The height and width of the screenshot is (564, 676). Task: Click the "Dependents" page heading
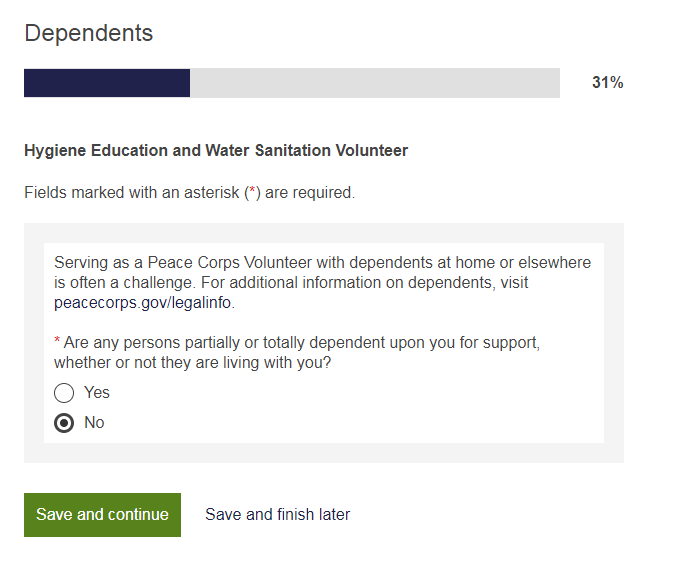coord(89,33)
